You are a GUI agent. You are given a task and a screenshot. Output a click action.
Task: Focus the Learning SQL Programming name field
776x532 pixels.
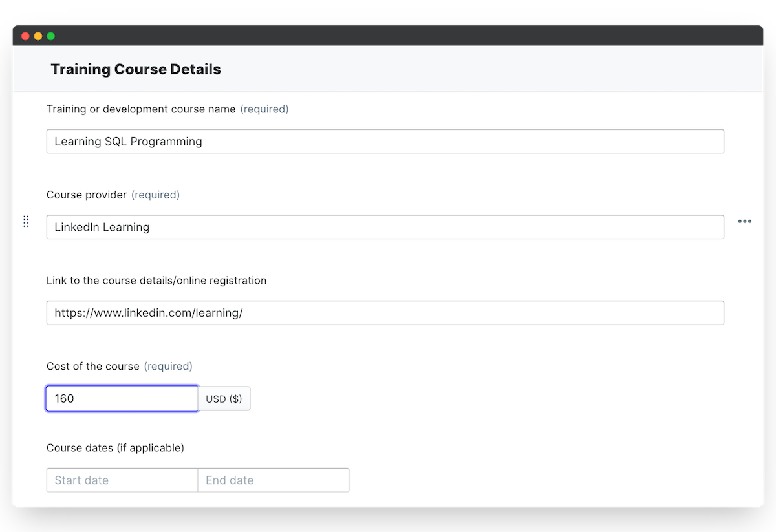tap(385, 142)
